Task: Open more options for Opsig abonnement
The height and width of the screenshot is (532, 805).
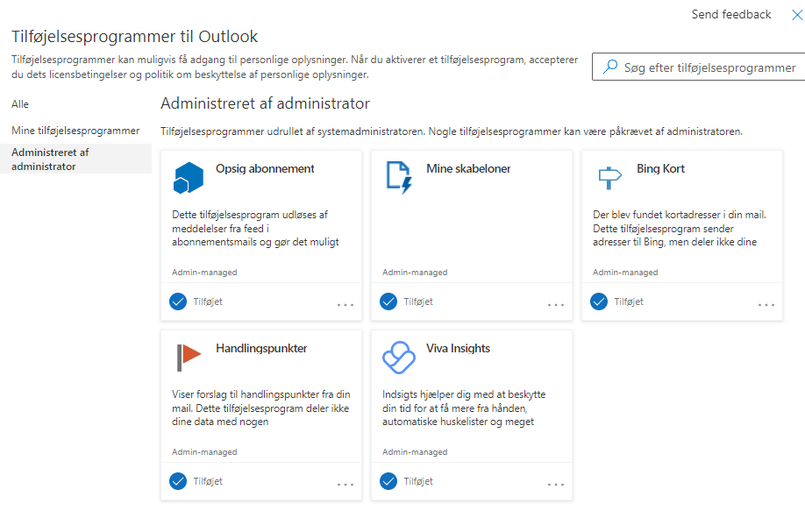Action: click(x=346, y=305)
